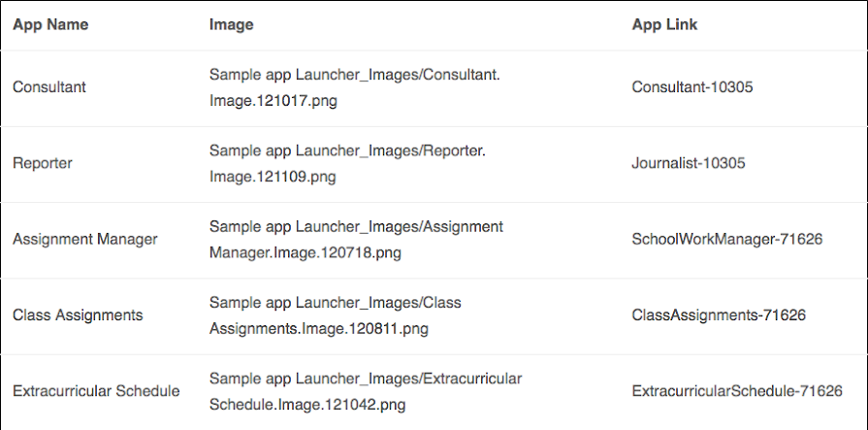Click the Class Assignments.Image.120811.png image path
The height and width of the screenshot is (430, 868).
pyautogui.click(x=335, y=315)
